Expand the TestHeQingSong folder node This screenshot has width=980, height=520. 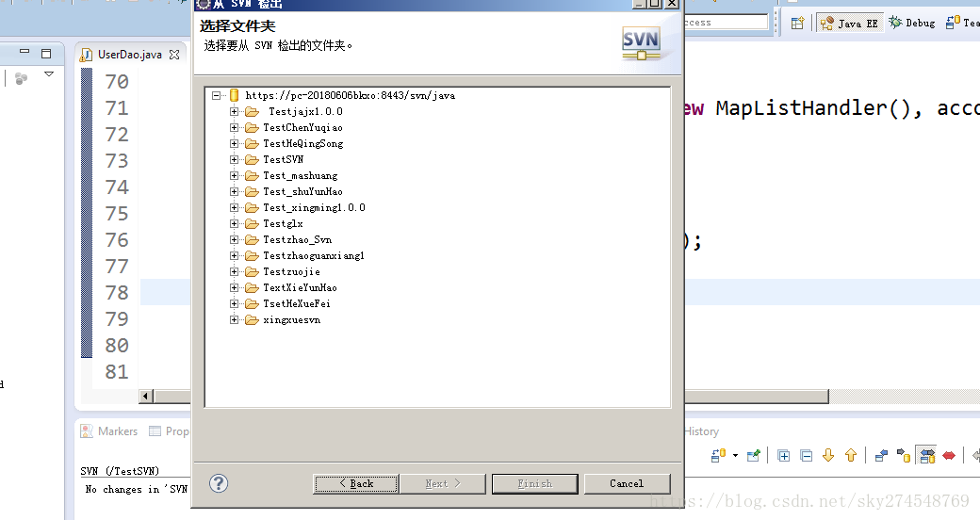234,144
